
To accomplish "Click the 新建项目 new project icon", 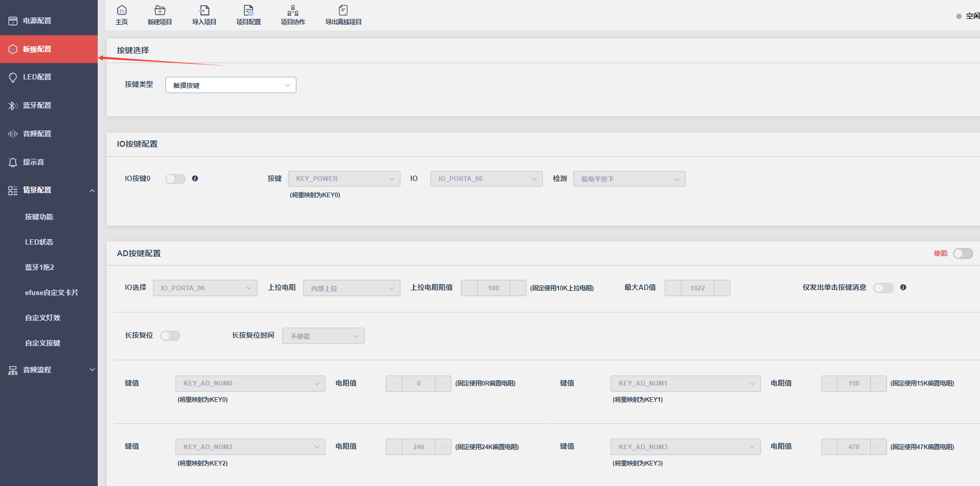I will point(160,11).
